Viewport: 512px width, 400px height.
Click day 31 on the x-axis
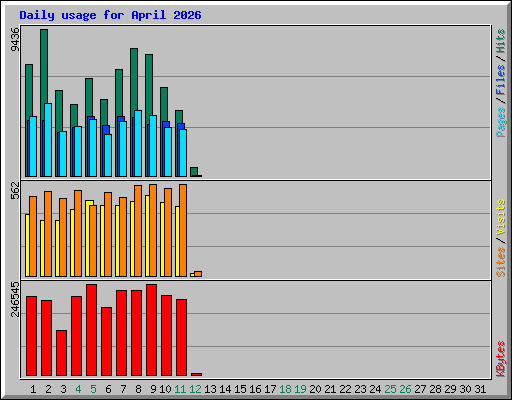(x=480, y=389)
